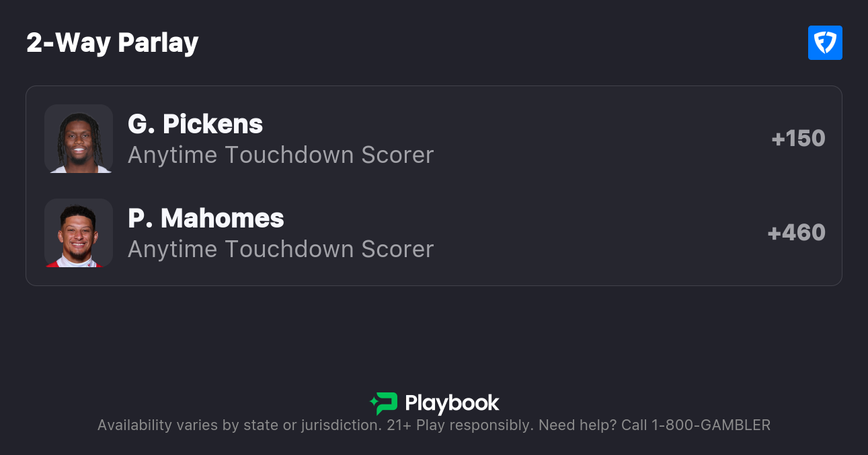Click the Playbook wordmark text
This screenshot has width=868, height=455.
click(x=452, y=403)
